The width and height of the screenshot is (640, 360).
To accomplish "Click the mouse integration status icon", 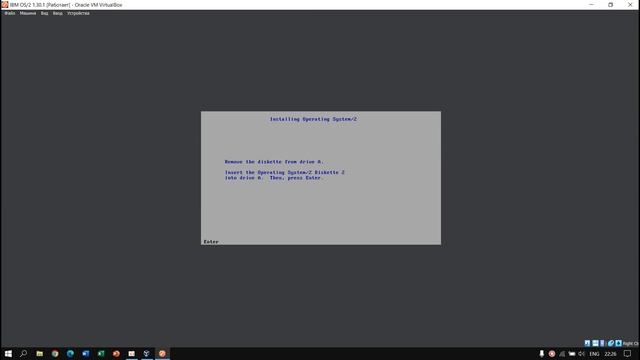I will click(611, 343).
